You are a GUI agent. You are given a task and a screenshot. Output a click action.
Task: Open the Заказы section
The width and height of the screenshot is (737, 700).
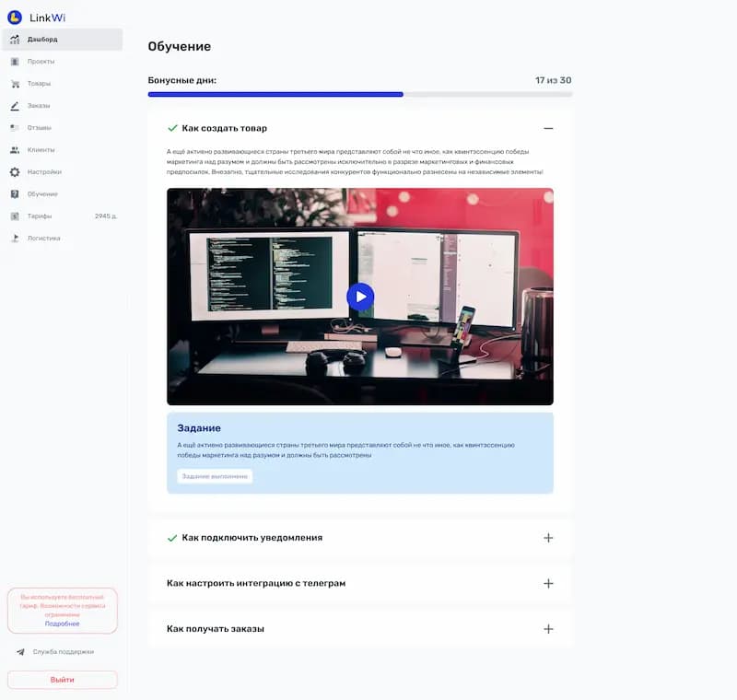[63, 106]
